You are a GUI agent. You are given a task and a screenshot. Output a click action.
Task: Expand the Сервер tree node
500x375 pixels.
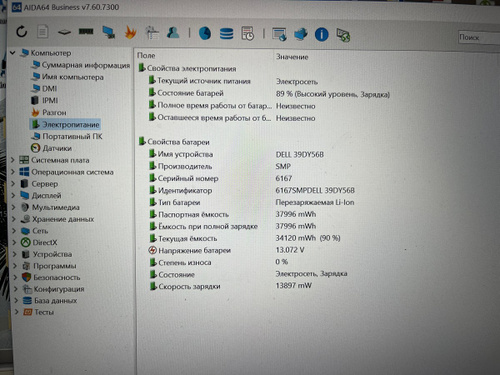[x=13, y=184]
